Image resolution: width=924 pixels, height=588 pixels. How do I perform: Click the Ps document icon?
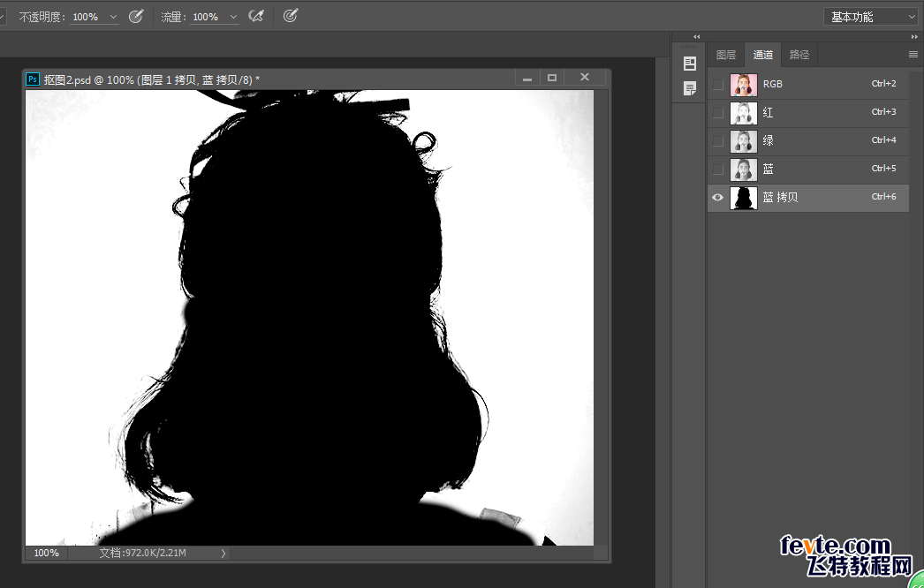(x=33, y=79)
